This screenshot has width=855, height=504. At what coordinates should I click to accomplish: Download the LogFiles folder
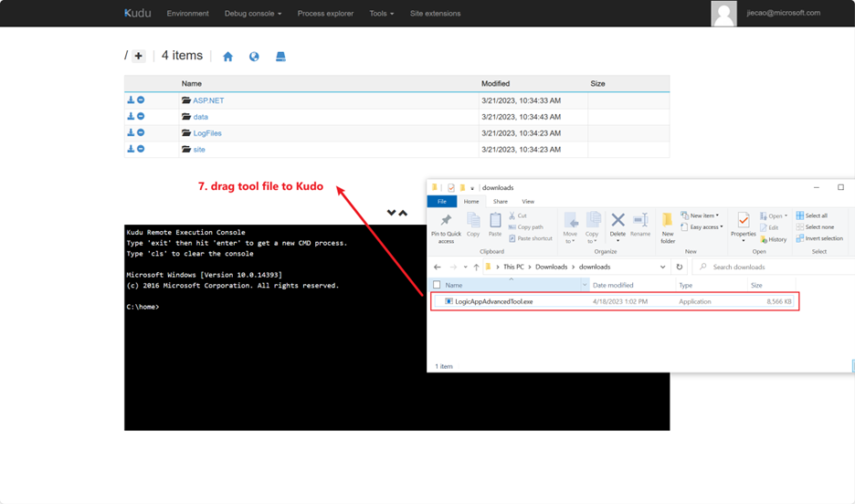tap(131, 133)
